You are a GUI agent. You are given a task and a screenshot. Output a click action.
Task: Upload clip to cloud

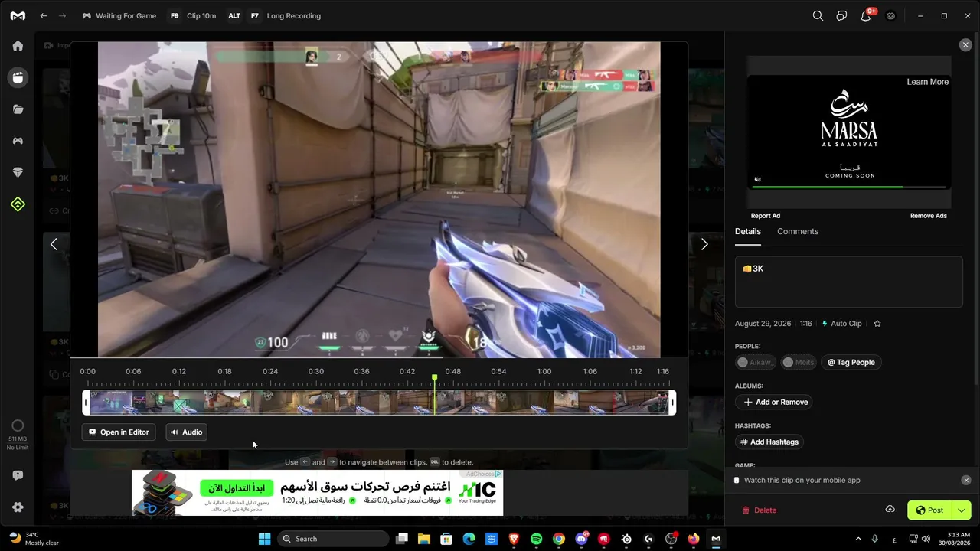(x=890, y=510)
